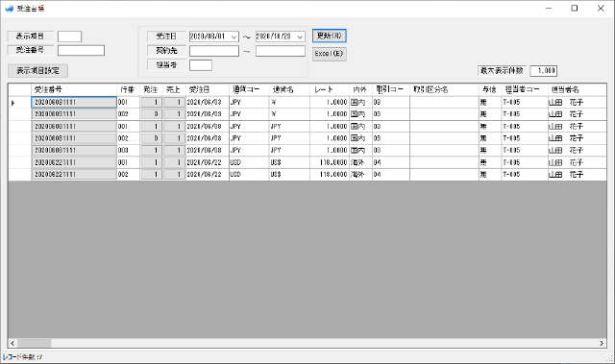Click 海外 in the sixth row
The width and height of the screenshot is (615, 364).
point(360,162)
